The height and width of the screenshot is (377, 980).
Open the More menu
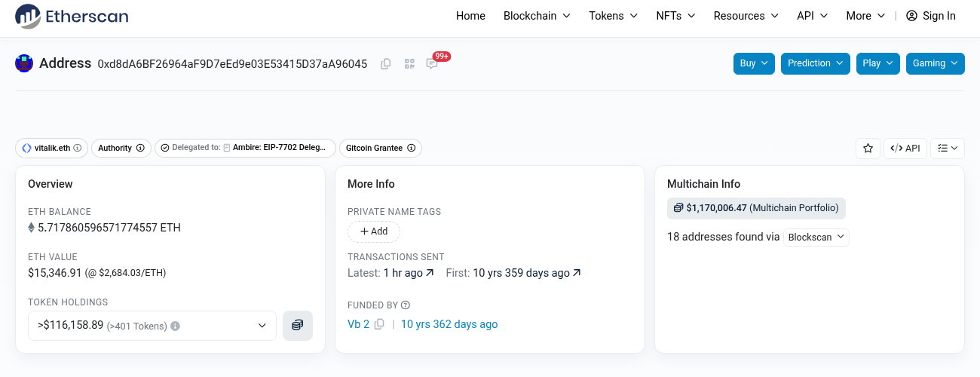(x=865, y=16)
